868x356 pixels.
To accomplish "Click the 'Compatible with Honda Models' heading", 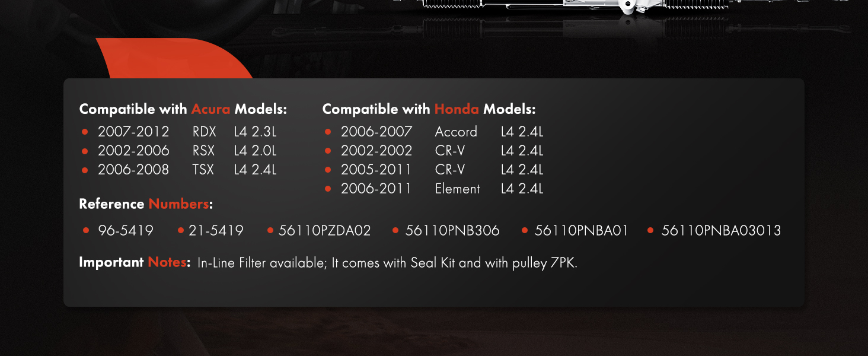I will pos(429,110).
